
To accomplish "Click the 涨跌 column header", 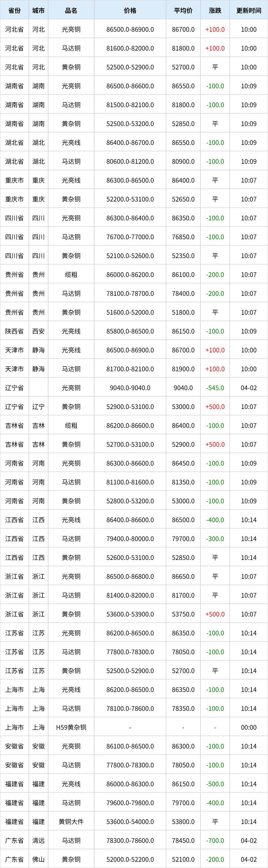I will (x=215, y=10).
